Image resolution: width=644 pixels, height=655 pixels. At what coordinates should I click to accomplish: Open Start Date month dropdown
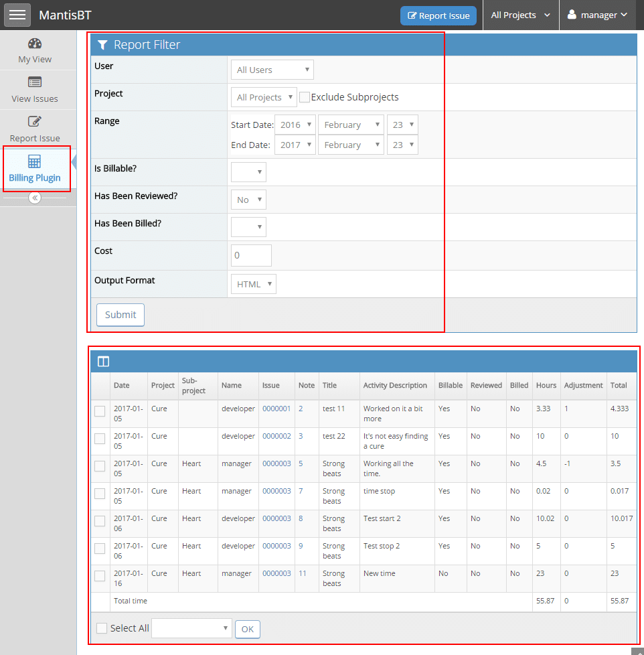[351, 125]
